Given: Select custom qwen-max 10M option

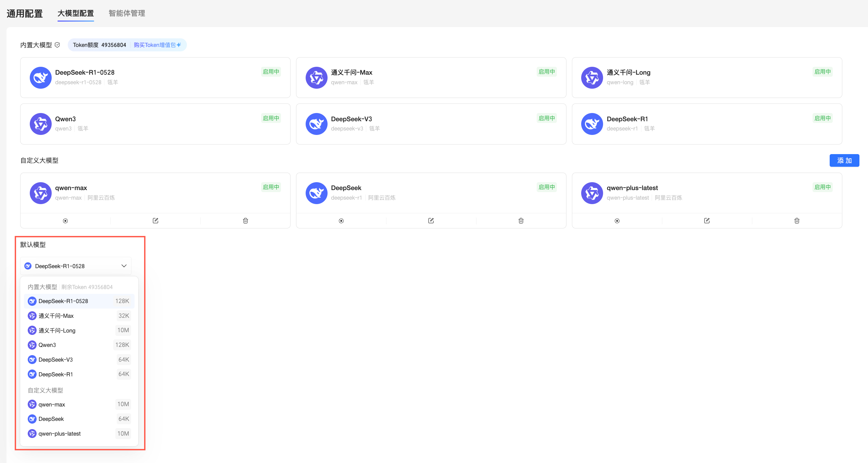Looking at the screenshot, I should click(x=79, y=404).
